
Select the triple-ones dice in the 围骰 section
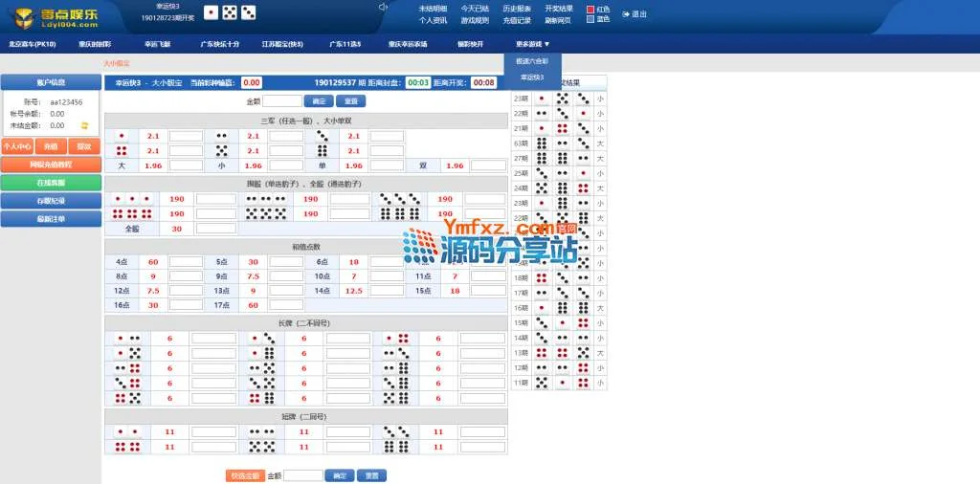pyautogui.click(x=122, y=199)
